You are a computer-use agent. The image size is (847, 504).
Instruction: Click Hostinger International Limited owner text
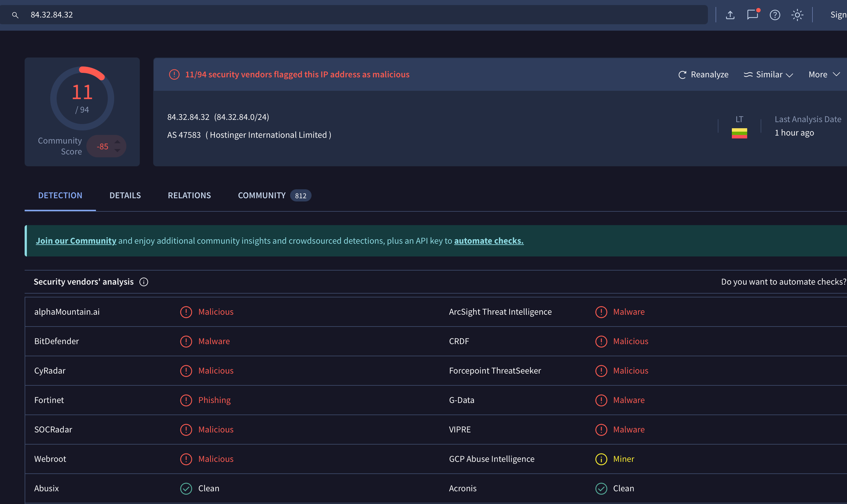[268, 135]
